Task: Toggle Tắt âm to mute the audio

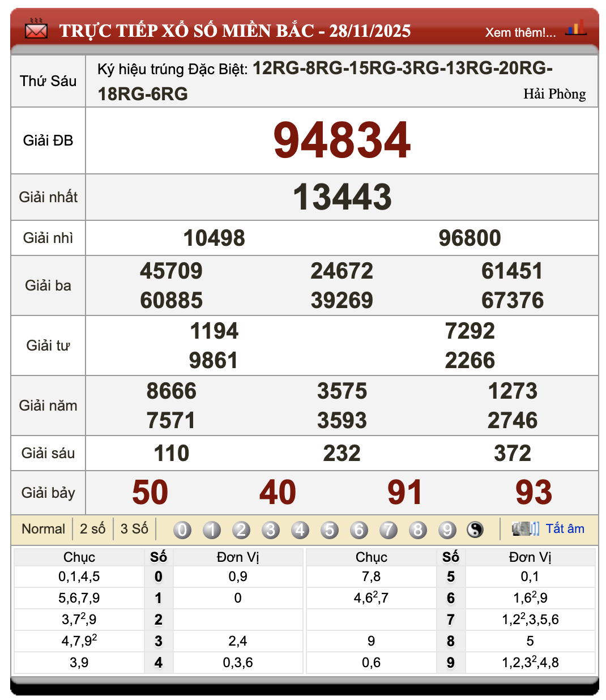Action: pyautogui.click(x=565, y=529)
